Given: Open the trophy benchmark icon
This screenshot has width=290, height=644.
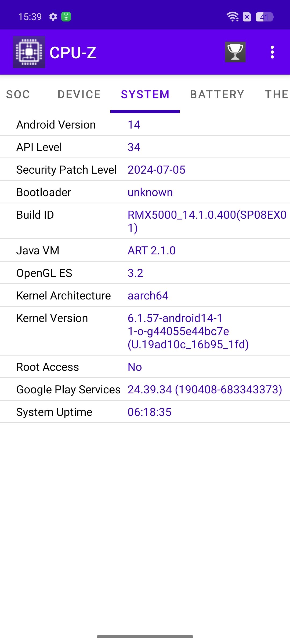Looking at the screenshot, I should [235, 52].
